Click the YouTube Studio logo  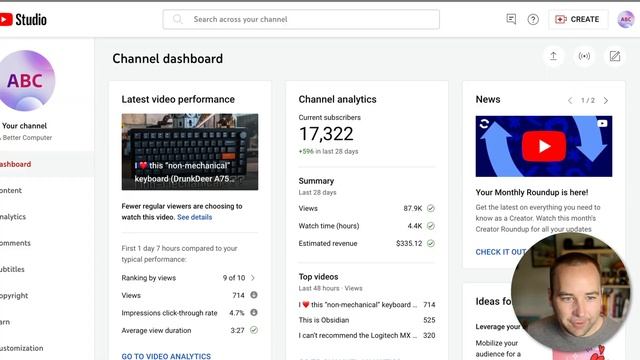(23, 19)
